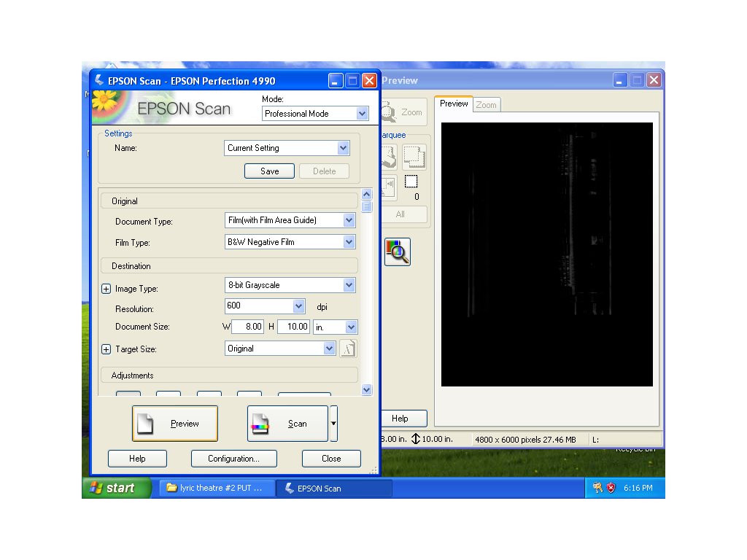
Task: Expand the Image Type plus box
Action: pyautogui.click(x=107, y=289)
